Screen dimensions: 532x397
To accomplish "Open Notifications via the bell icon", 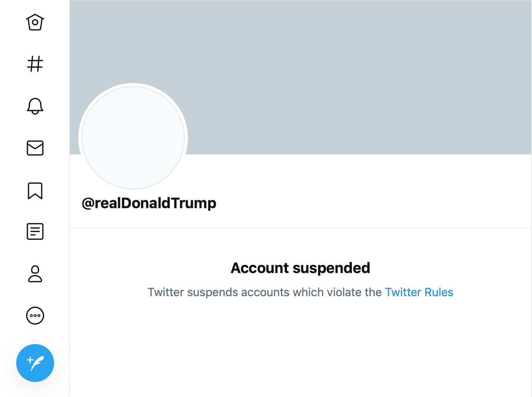I will pyautogui.click(x=35, y=107).
